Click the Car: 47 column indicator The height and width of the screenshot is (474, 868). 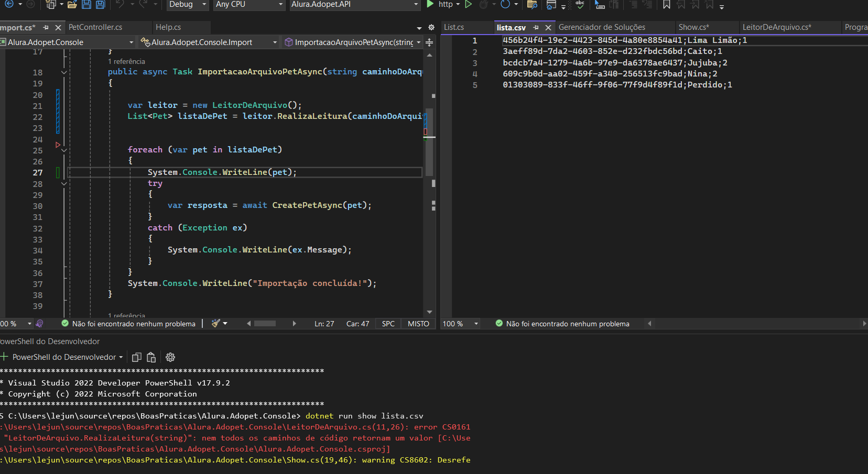point(357,324)
